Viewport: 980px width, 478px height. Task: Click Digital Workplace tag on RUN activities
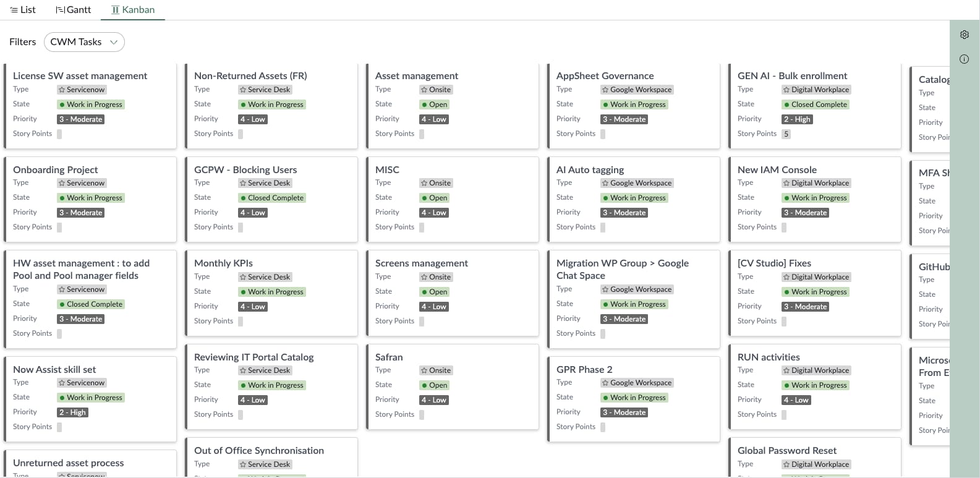[x=816, y=370]
